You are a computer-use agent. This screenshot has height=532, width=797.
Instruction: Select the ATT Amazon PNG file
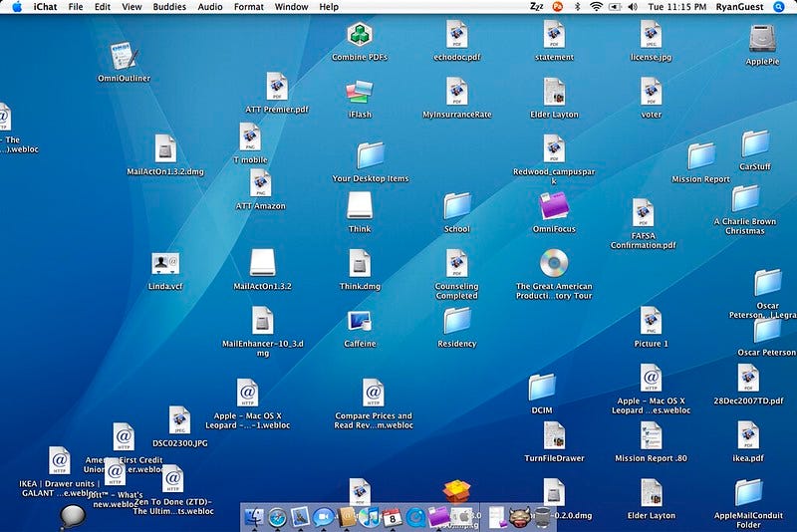(261, 183)
